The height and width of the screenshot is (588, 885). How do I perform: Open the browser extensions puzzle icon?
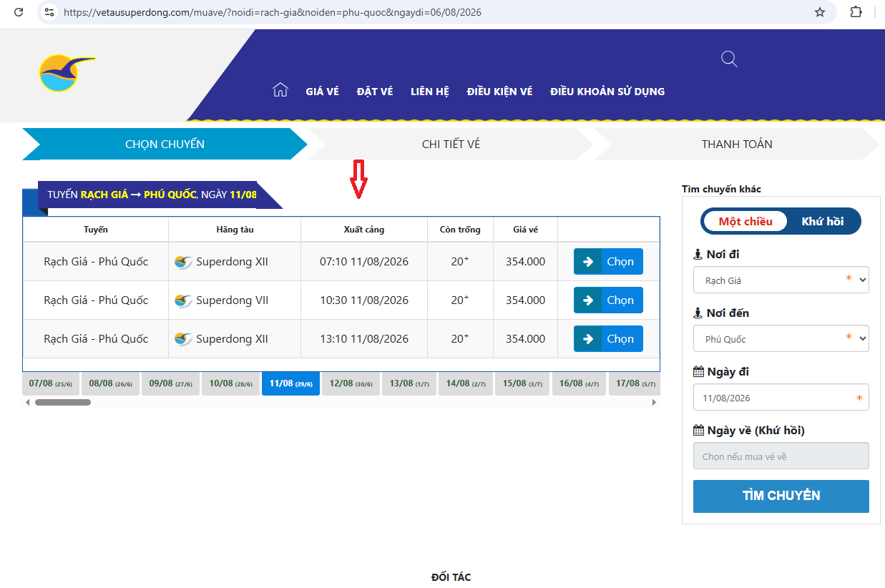pos(856,12)
